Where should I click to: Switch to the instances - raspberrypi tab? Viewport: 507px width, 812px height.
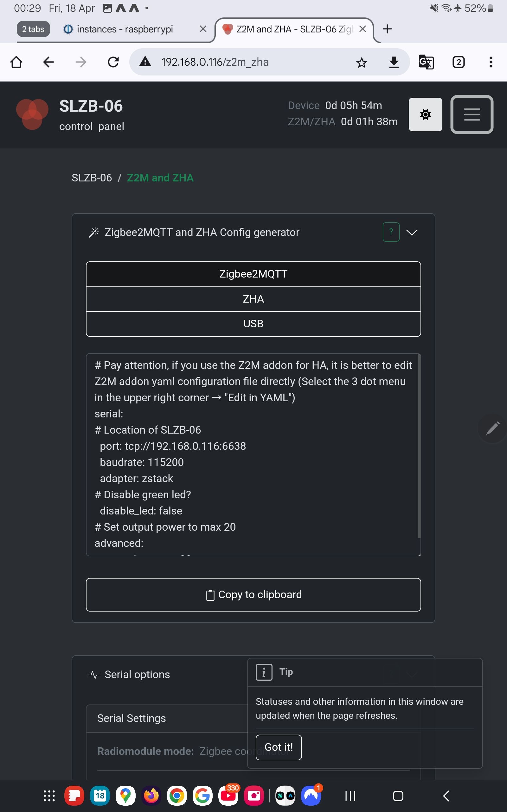[125, 29]
